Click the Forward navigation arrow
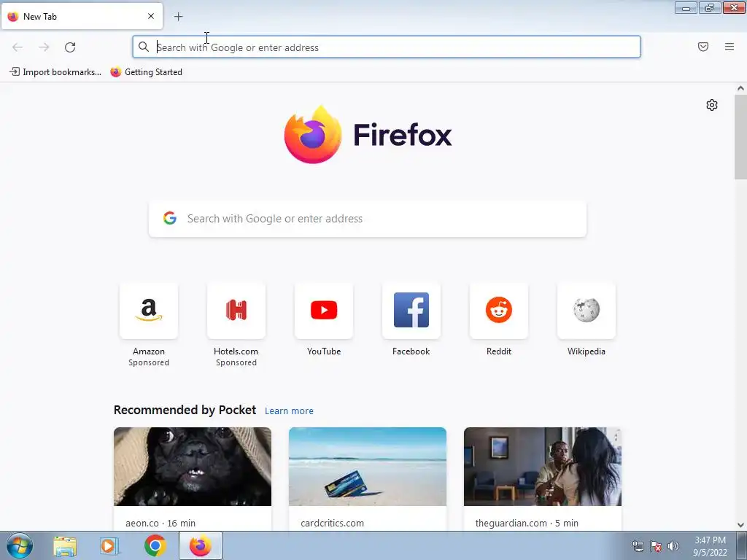Screen dimensions: 747x560 click(x=44, y=47)
